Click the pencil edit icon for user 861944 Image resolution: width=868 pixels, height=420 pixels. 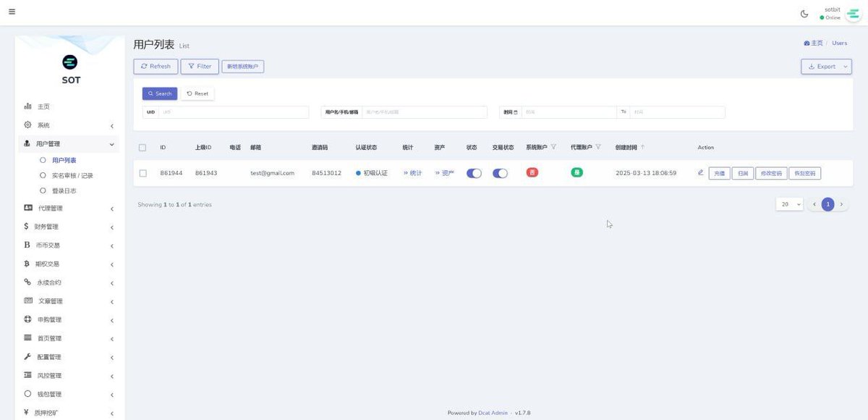coord(700,172)
